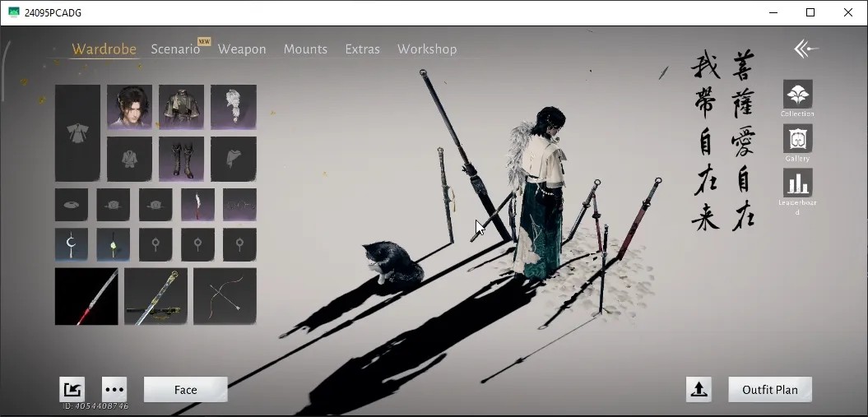Minimize the 24095PCADG window
Screen dimensions: 868x417
(773, 12)
